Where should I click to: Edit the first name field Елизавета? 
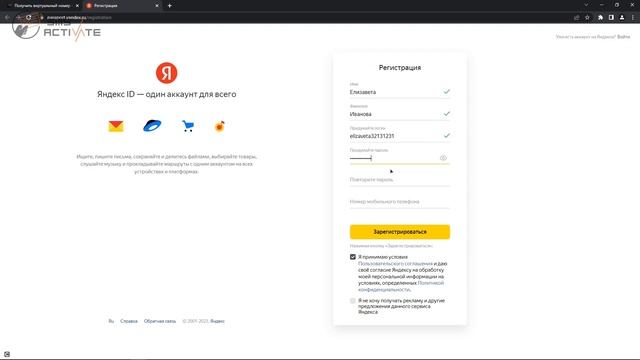[x=400, y=92]
